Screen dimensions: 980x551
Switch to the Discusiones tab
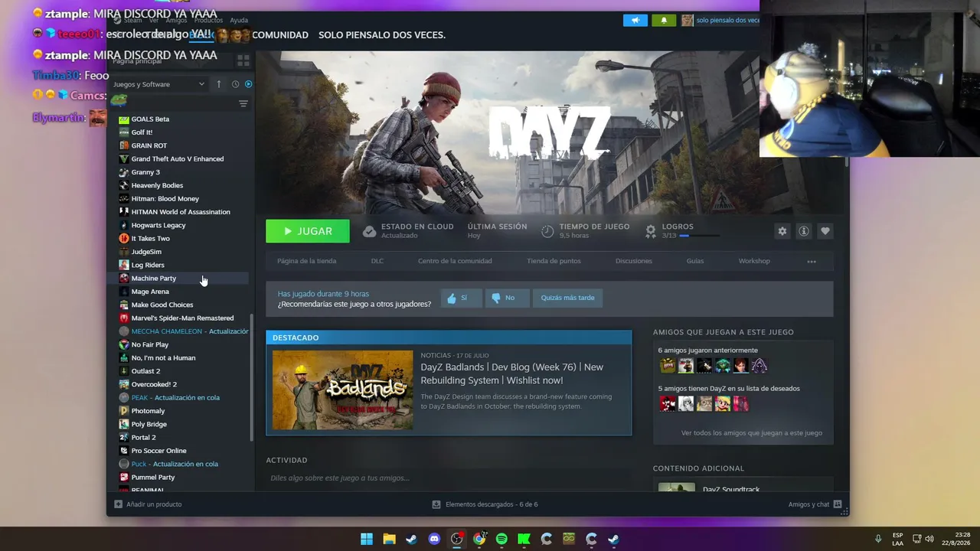634,261
